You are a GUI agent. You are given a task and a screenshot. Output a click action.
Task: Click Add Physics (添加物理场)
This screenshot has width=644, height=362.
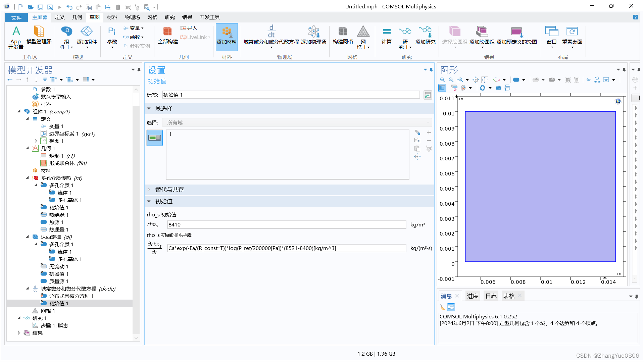pos(313,35)
